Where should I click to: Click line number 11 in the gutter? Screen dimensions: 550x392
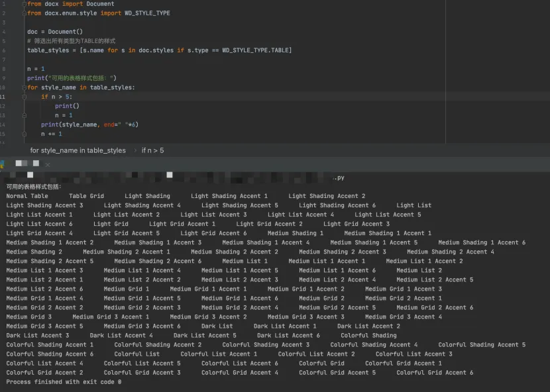click(3, 97)
